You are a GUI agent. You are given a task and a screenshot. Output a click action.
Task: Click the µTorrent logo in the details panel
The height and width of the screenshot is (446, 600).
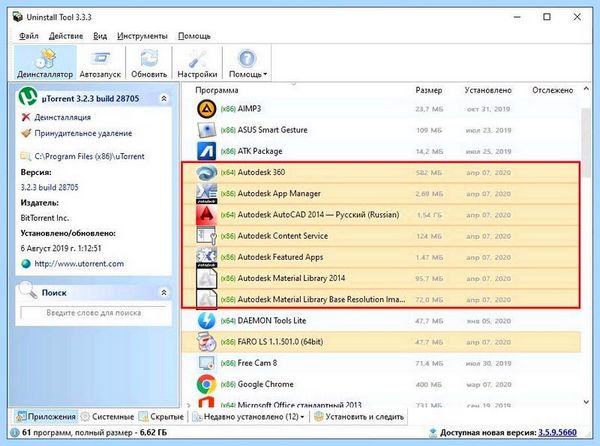pos(28,96)
